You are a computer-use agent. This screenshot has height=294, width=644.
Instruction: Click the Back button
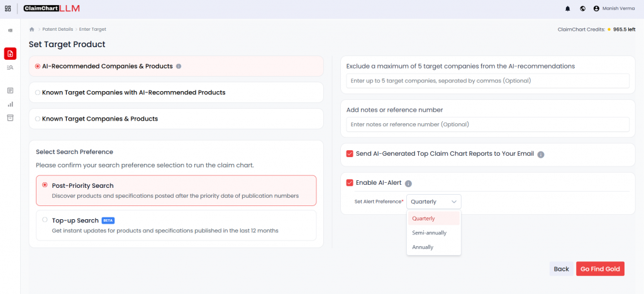pyautogui.click(x=561, y=269)
